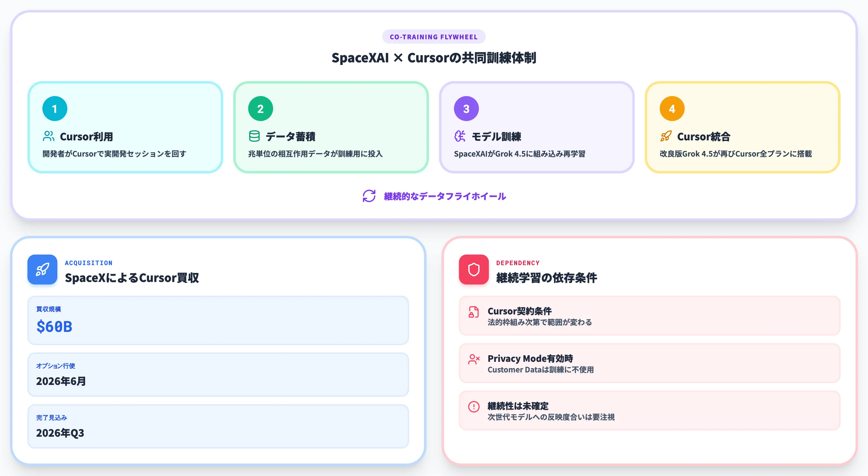
Task: Click text 兆単位の相互作用データが訓練用に投入
Action: [316, 154]
